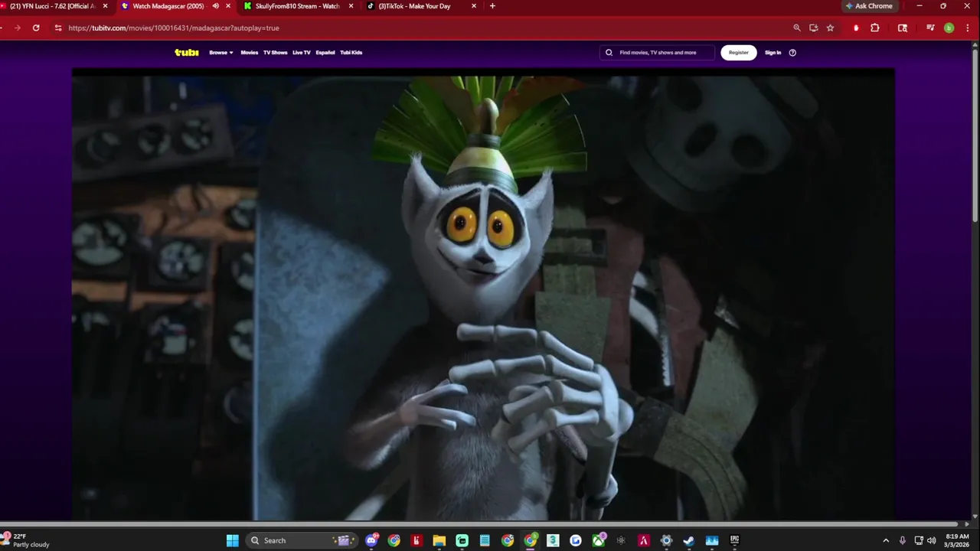Bookmark this page with the star
The image size is (980, 551).
(x=831, y=28)
